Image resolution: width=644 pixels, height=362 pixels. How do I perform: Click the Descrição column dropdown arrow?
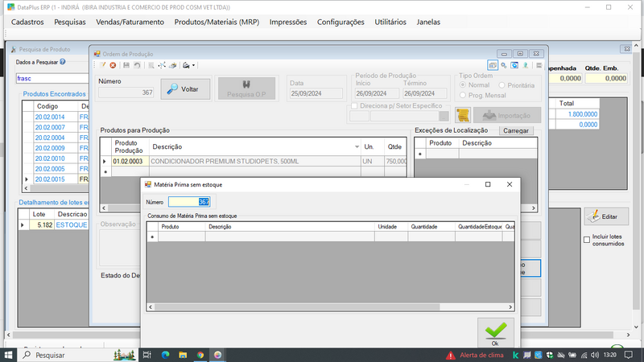(x=357, y=146)
